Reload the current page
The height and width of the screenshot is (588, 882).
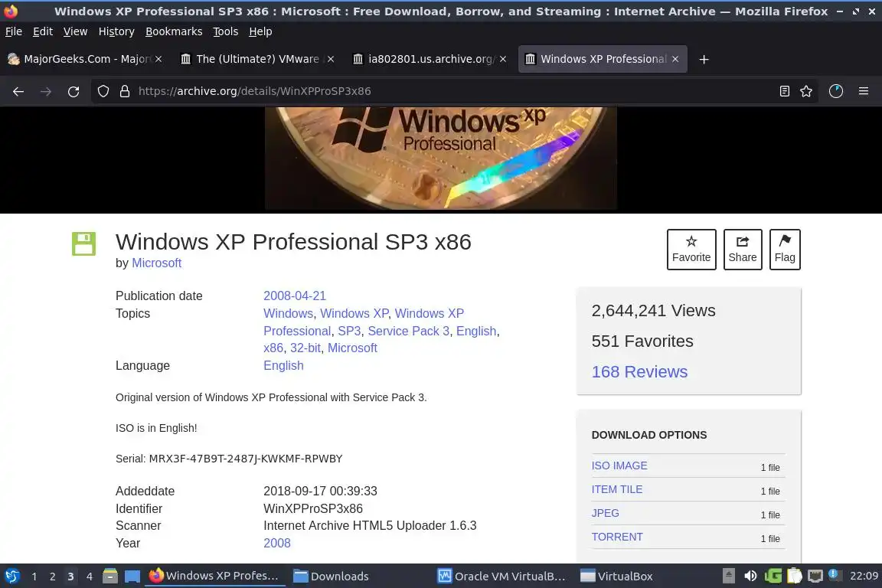[73, 91]
